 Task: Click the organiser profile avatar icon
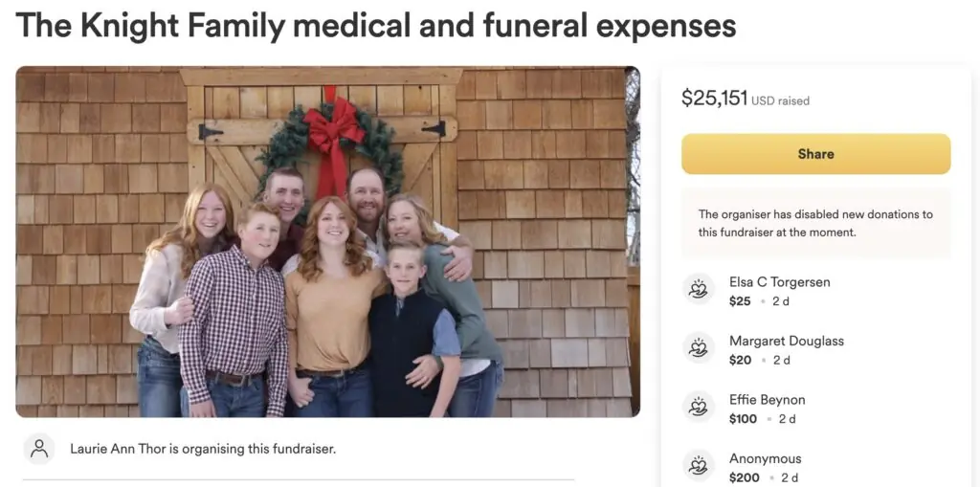[x=39, y=448]
